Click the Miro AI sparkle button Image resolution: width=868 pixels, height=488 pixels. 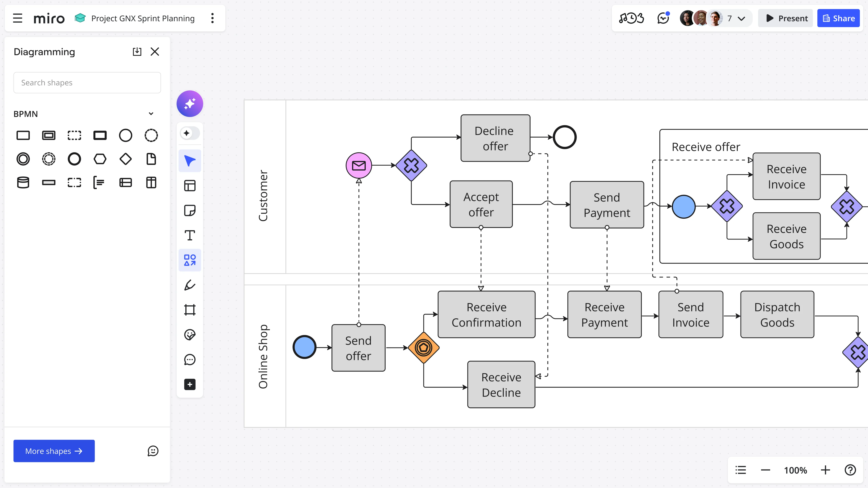190,104
